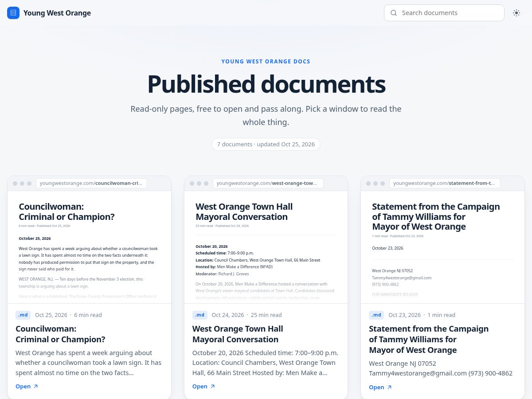Click the Published documents heading
The image size is (532, 399).
266,84
